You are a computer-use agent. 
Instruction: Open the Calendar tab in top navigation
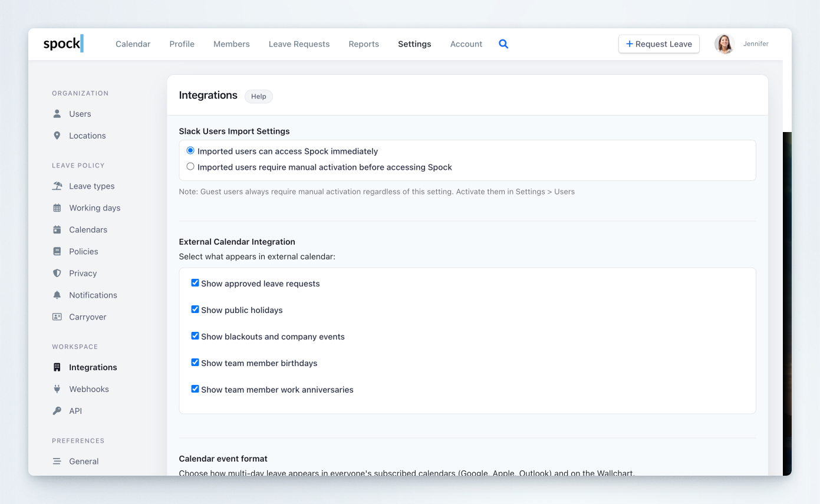coord(133,44)
